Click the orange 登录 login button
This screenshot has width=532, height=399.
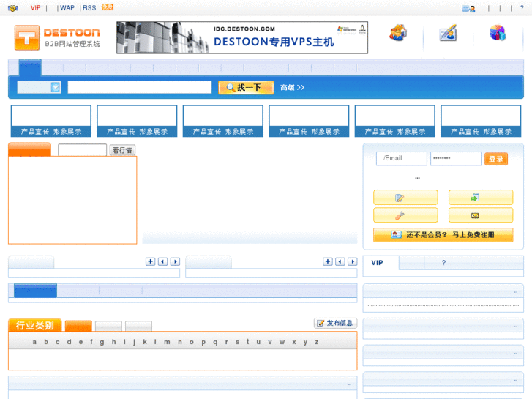point(496,159)
